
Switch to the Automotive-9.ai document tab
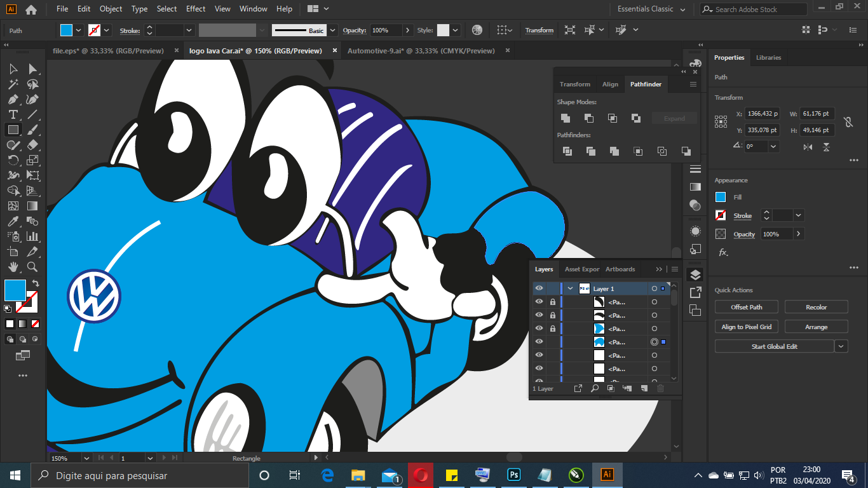point(421,51)
